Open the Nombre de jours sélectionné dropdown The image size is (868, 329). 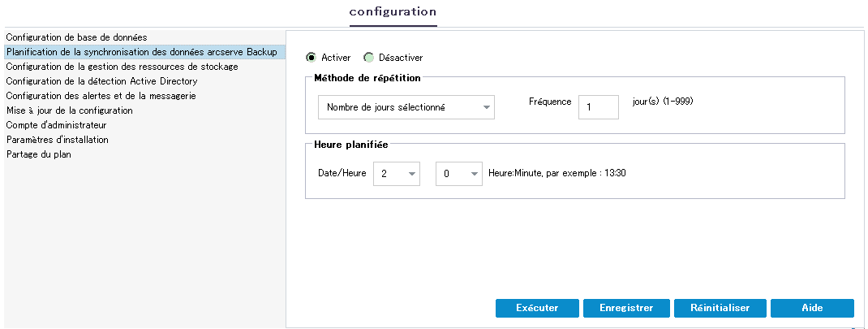tap(406, 106)
